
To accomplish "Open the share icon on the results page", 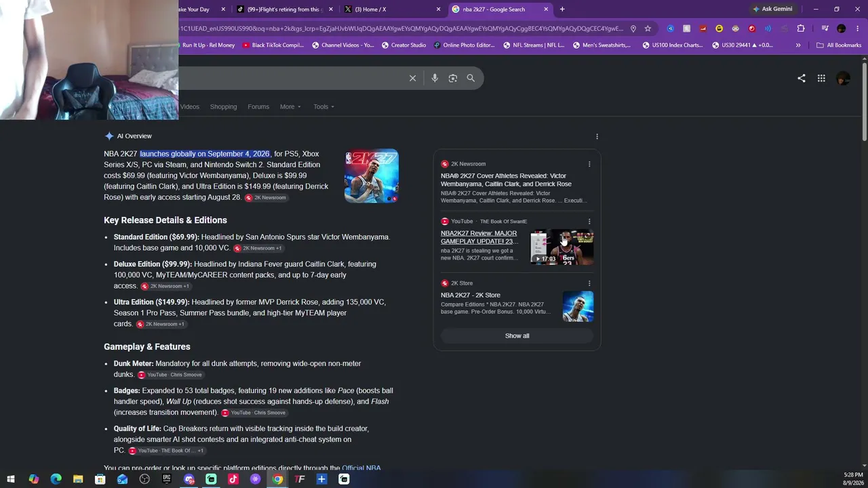I will click(x=802, y=78).
